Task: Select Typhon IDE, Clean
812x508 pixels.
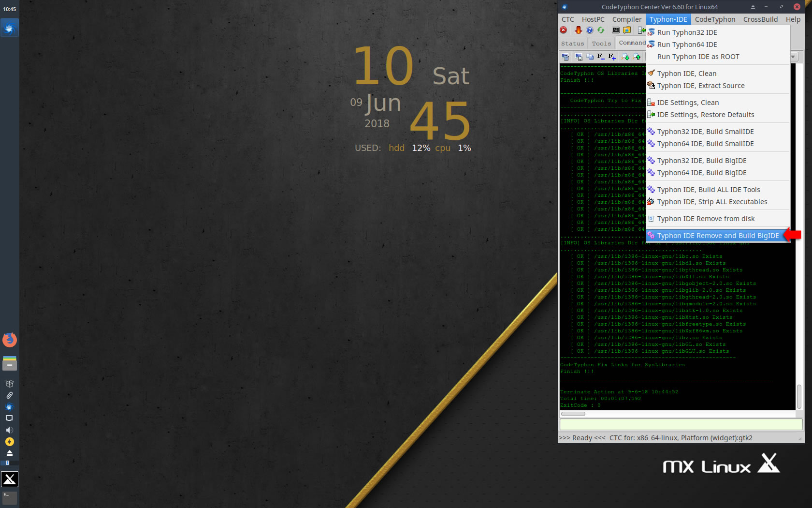Action: point(718,74)
